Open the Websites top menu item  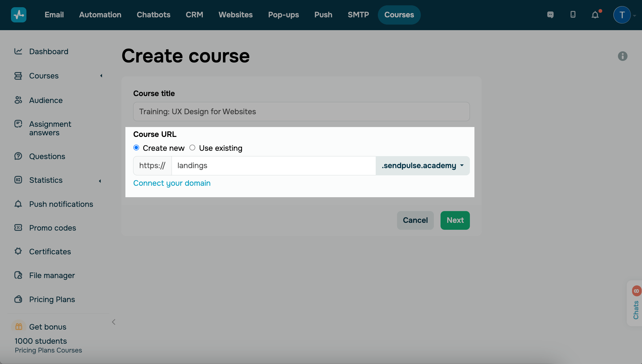tap(235, 15)
